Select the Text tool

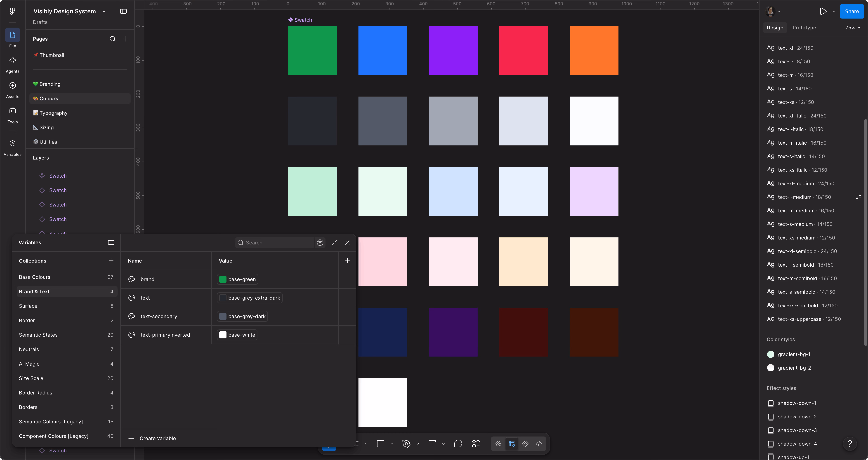point(432,444)
